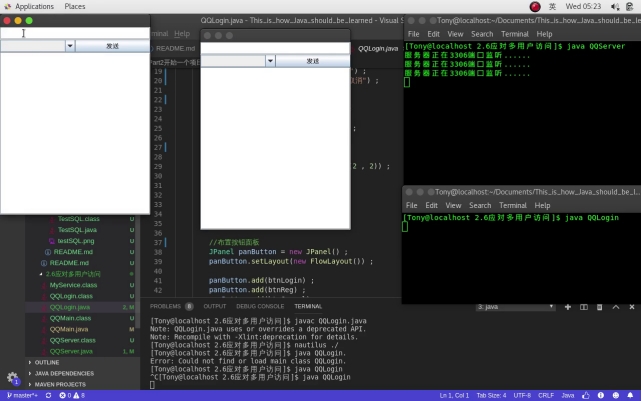The image size is (642, 401).
Task: Open View menu in QQLogin terminal window
Action: [x=453, y=205]
